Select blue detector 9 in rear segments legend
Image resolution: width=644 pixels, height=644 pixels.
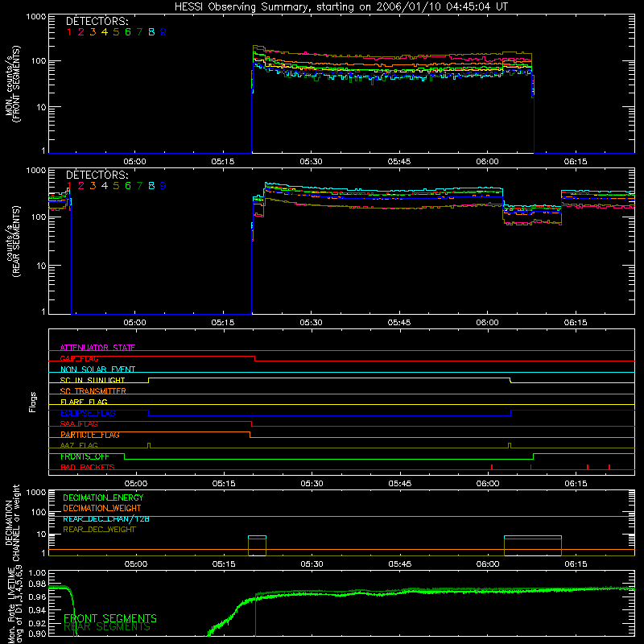163,186
